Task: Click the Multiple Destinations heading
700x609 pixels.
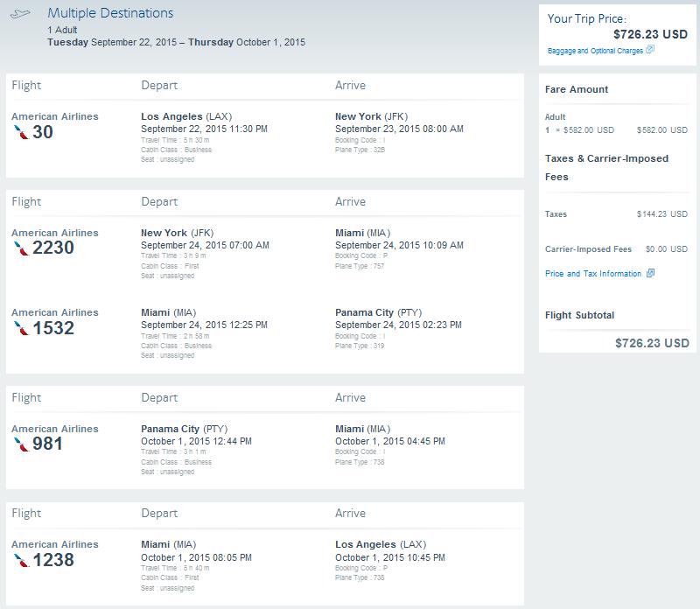Action: click(x=110, y=13)
